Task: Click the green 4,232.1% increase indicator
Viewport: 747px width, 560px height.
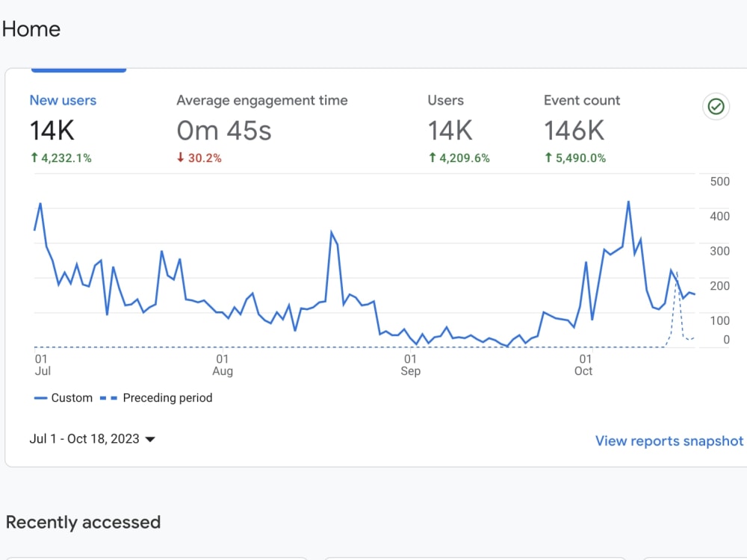Action: (x=61, y=158)
